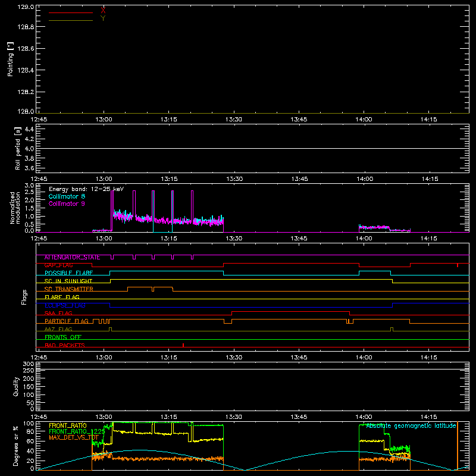Click the 'Energy band: 12-25 keV' annotation

tap(86, 189)
